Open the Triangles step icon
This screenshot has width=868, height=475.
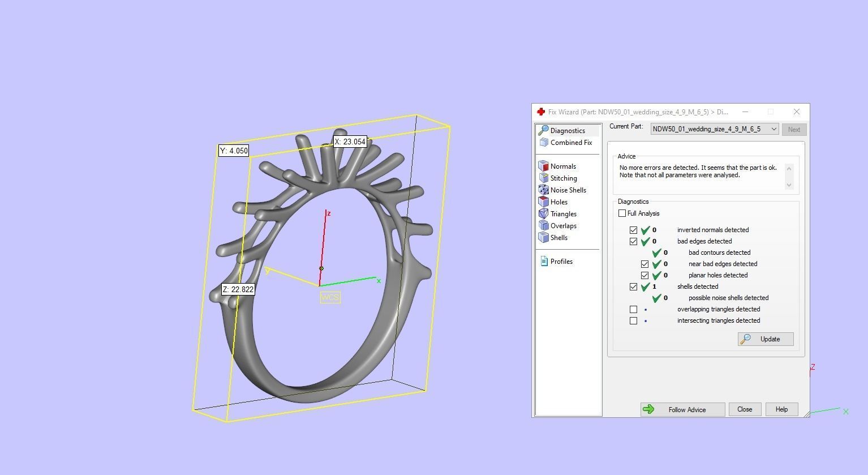pos(543,213)
